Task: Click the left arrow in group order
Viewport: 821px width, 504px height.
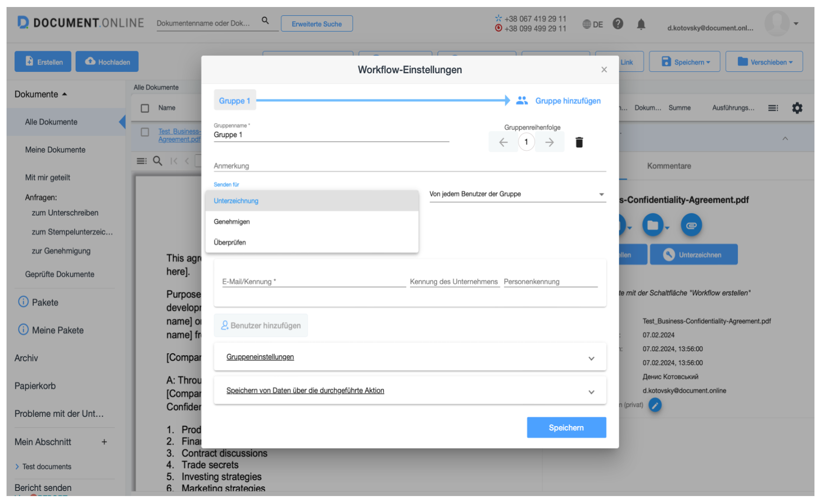Action: (x=503, y=142)
